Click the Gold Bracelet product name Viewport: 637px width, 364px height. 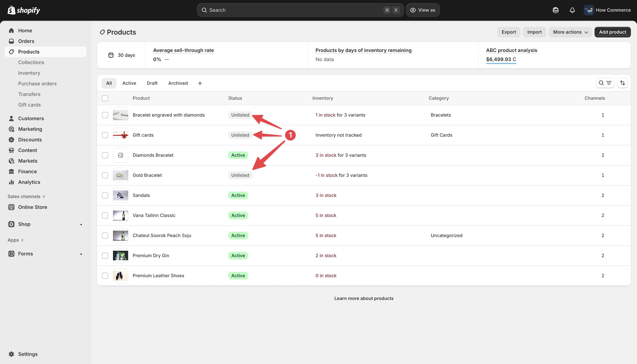pos(147,175)
